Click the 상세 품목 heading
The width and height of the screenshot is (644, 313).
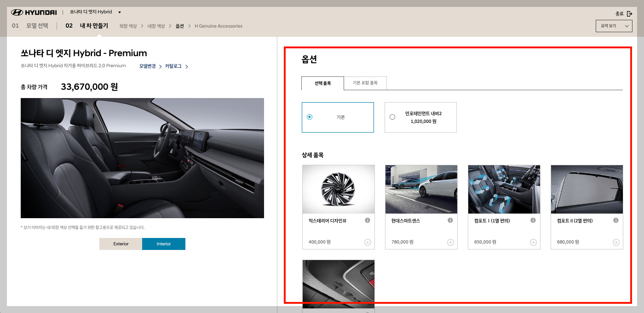coord(313,155)
